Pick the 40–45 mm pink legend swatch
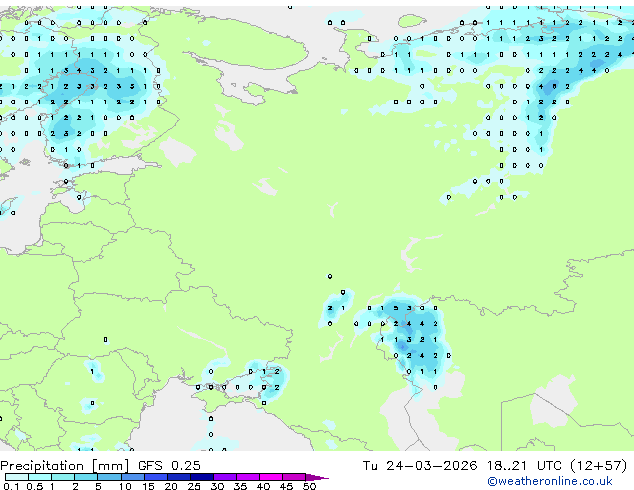Image resolution: width=634 pixels, height=490 pixels. point(271,477)
